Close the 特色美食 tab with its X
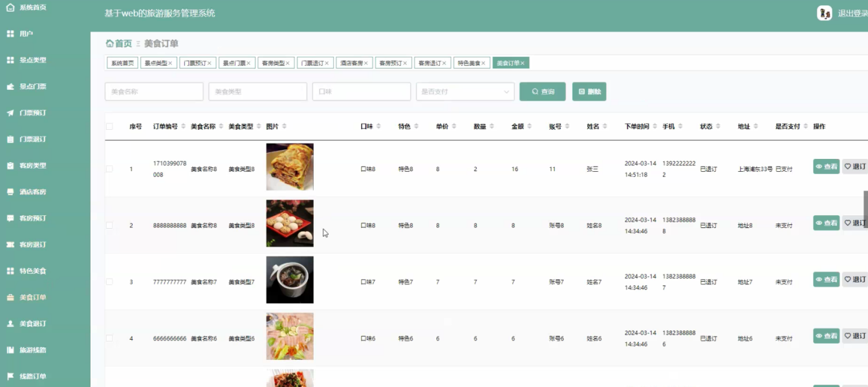868x387 pixels. [484, 63]
